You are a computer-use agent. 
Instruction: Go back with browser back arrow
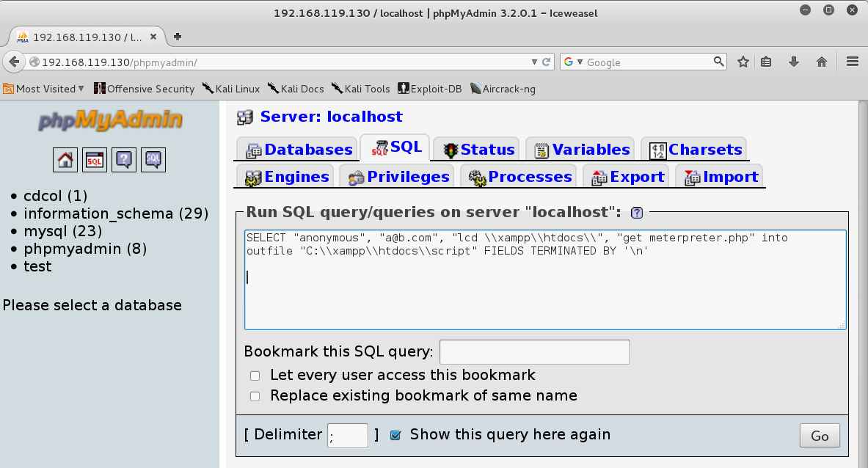(15, 62)
